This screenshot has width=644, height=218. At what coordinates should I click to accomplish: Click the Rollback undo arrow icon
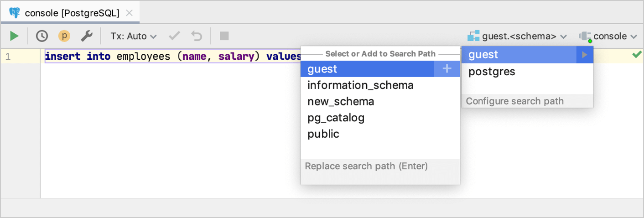196,36
